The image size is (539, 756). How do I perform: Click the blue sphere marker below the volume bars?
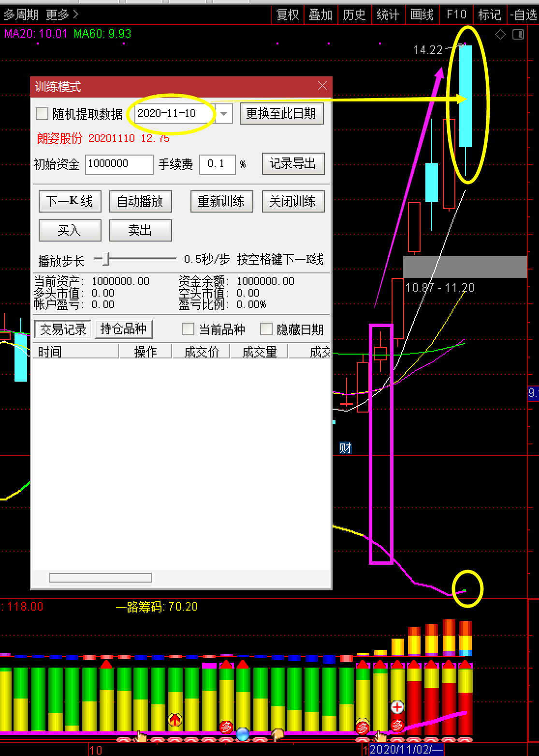coord(242,733)
